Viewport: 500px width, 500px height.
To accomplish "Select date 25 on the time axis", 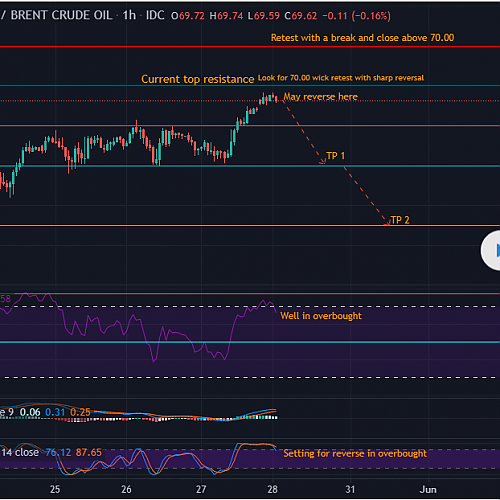I will coord(55,489).
